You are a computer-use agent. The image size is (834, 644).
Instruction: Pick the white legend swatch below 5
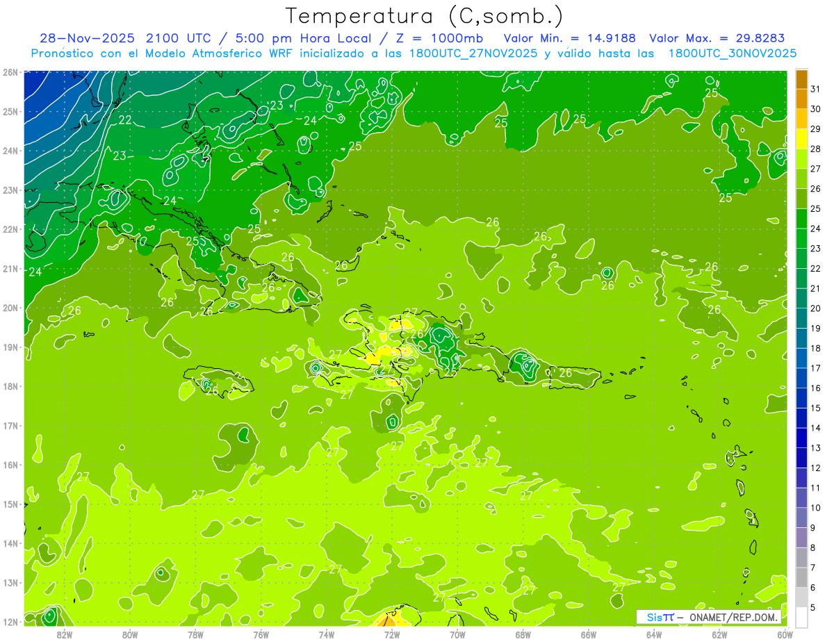pos(801,617)
